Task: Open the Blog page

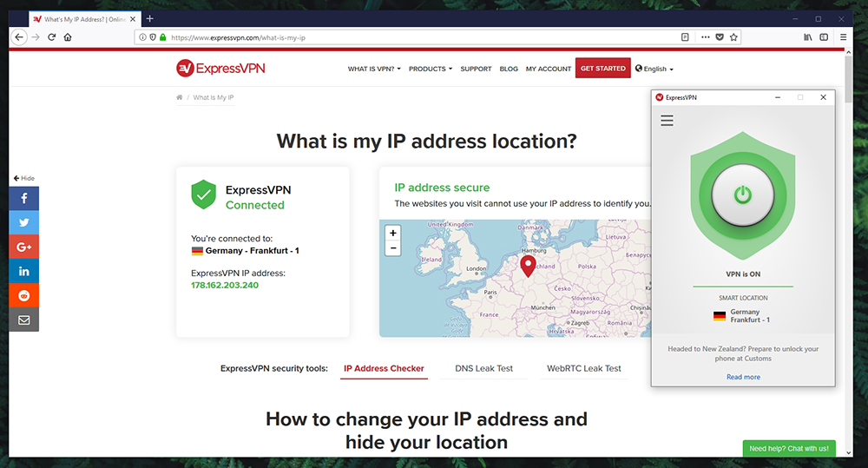Action: click(x=509, y=69)
